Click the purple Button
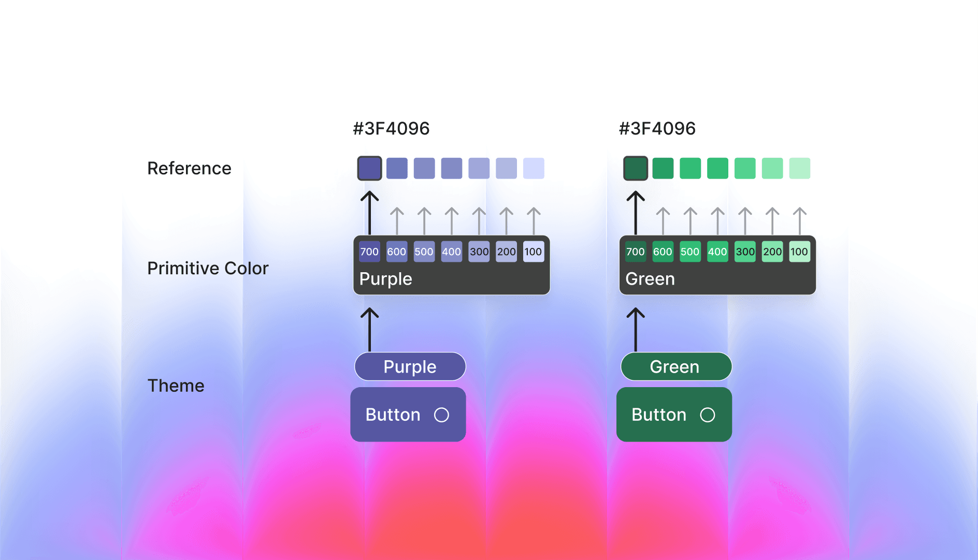This screenshot has height=560, width=978. (x=408, y=415)
